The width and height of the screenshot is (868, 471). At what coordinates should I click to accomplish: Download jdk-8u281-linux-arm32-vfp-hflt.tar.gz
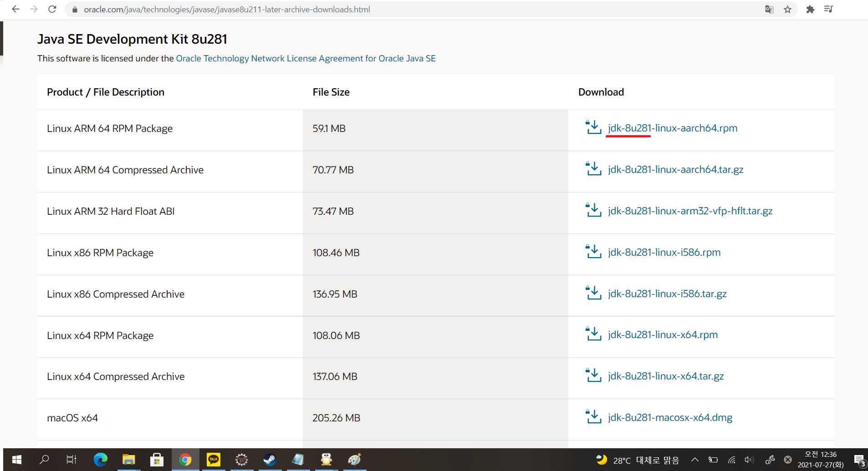point(690,211)
